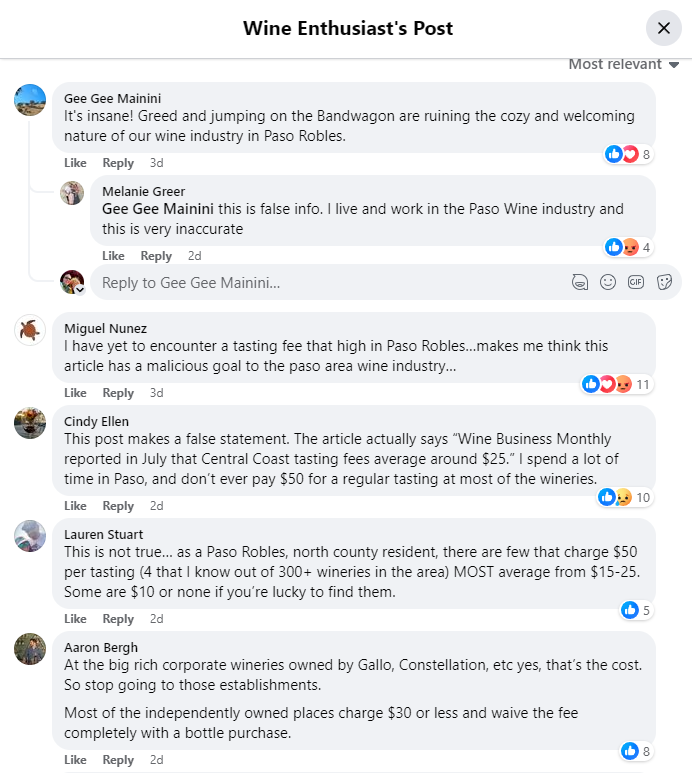The height and width of the screenshot is (773, 692).
Task: Like Gee Gee Mainini's comment
Action: click(x=75, y=163)
